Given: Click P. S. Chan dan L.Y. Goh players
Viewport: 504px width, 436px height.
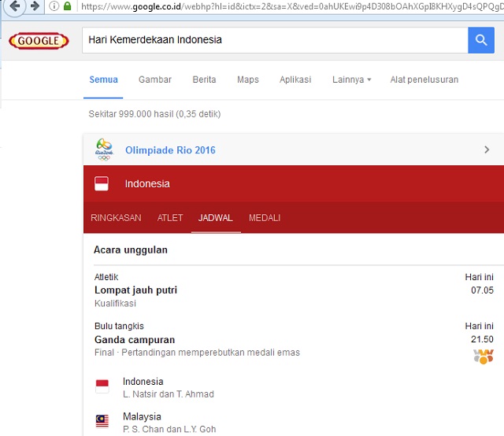Looking at the screenshot, I should (169, 429).
